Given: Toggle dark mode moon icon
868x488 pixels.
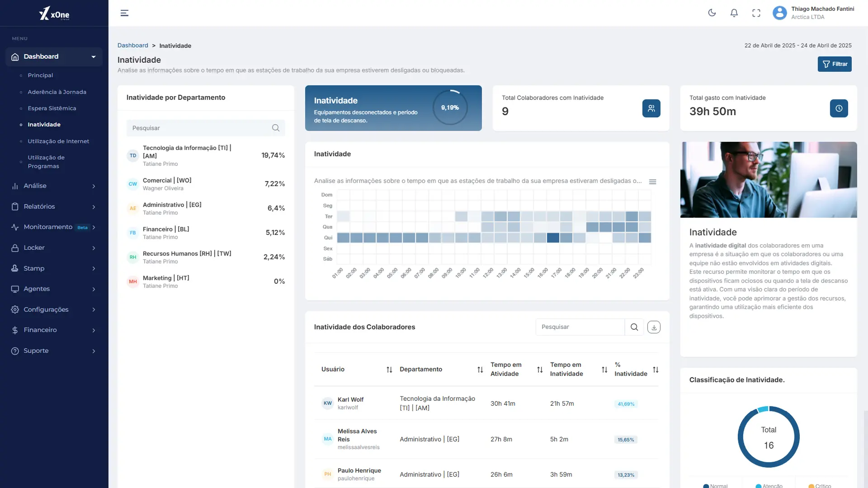Looking at the screenshot, I should click(712, 13).
